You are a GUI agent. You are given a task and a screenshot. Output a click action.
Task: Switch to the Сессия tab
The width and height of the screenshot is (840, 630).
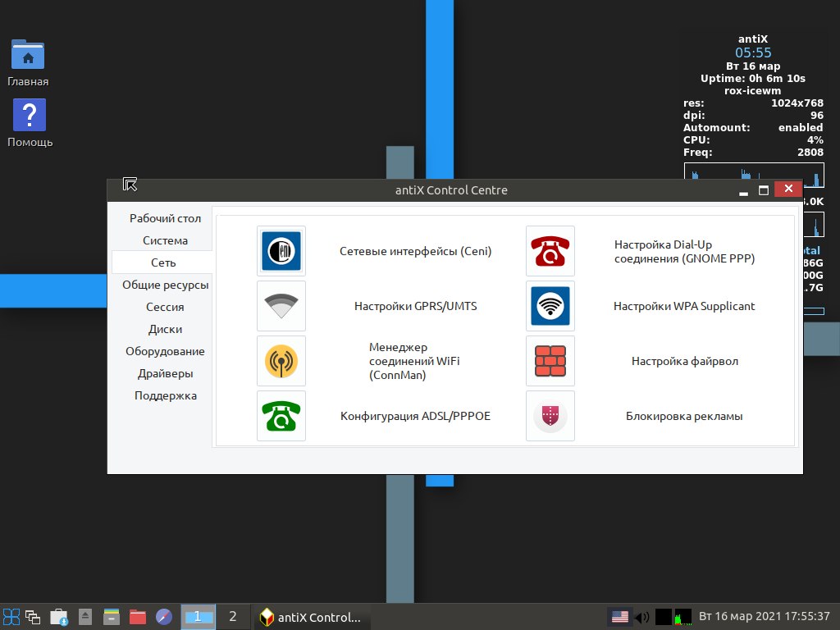pos(165,307)
